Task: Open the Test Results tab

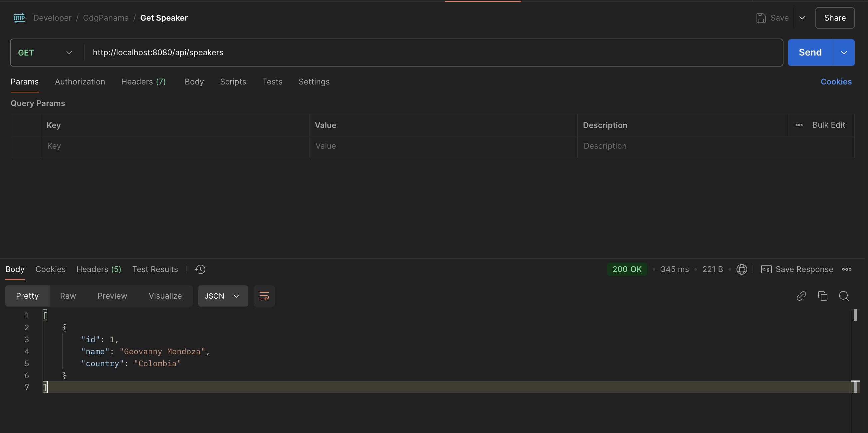Action: [x=155, y=269]
